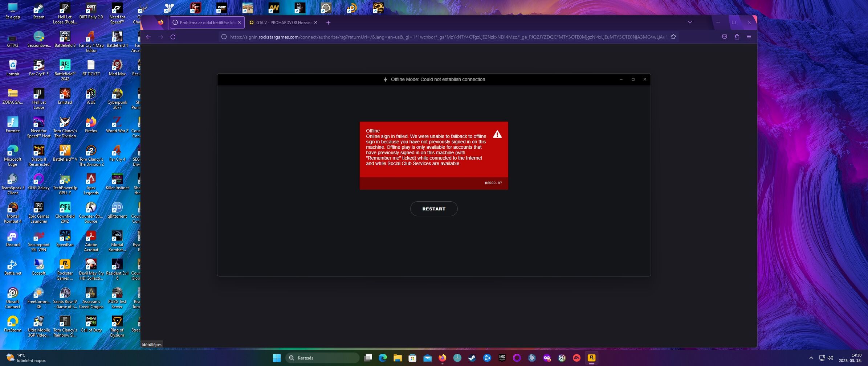868x366 pixels.
Task: Open the Firefox application menu
Action: pos(749,37)
